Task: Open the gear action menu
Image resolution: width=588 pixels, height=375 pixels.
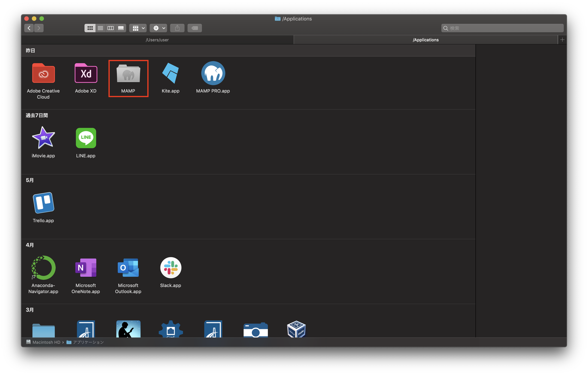Action: 159,28
